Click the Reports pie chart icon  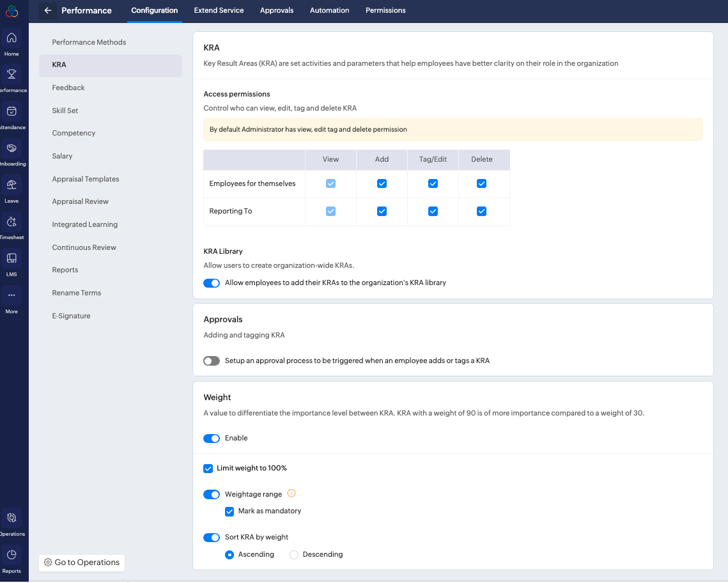(12, 555)
